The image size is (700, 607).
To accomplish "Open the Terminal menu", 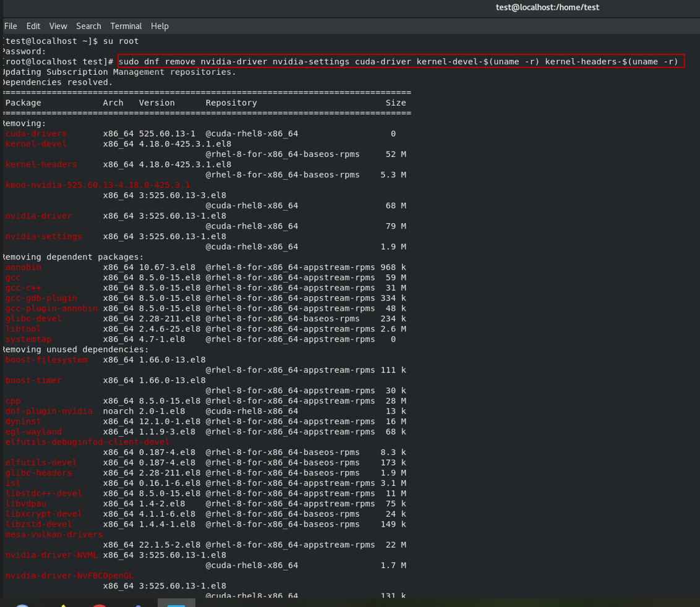I will (x=126, y=27).
